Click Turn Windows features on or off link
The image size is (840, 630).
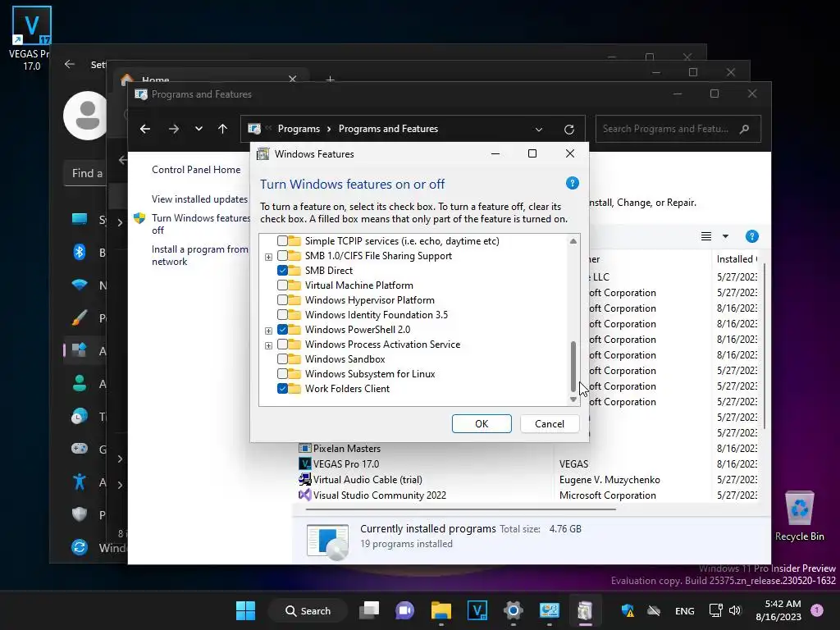201,224
